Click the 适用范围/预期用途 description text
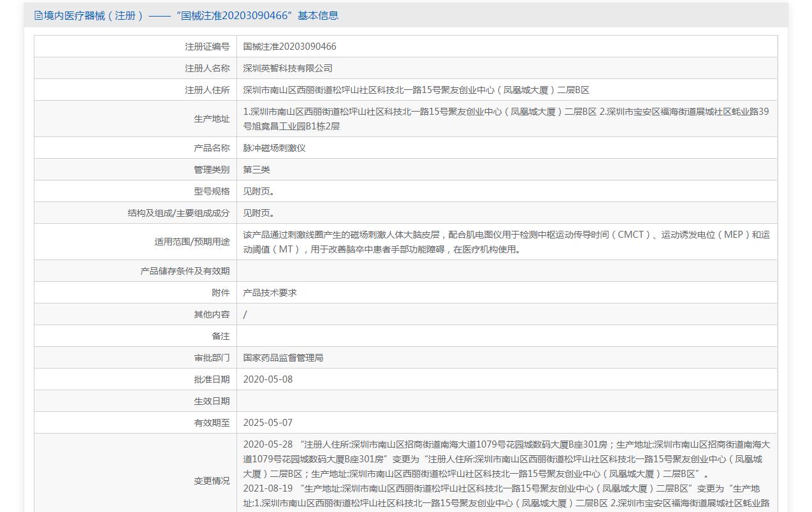812x512 pixels. [x=506, y=242]
